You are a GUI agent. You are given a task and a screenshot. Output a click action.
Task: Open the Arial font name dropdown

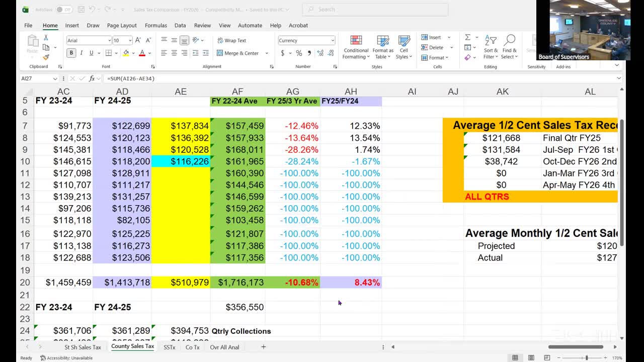pyautogui.click(x=109, y=40)
